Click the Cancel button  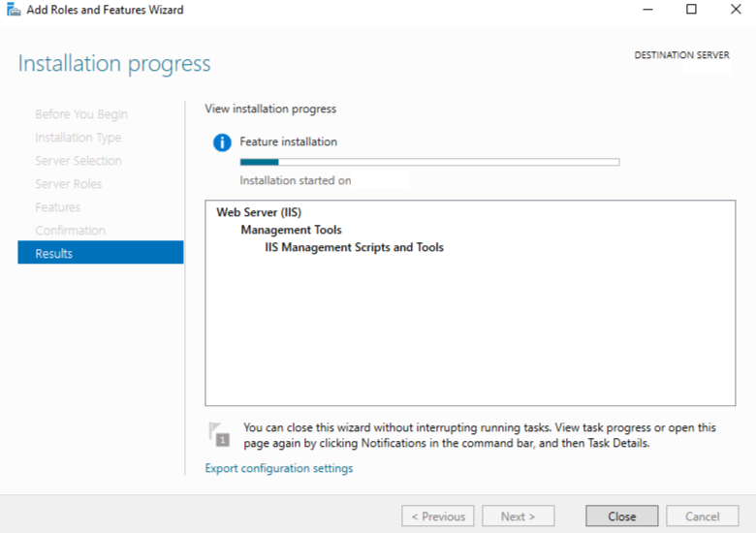coord(702,517)
